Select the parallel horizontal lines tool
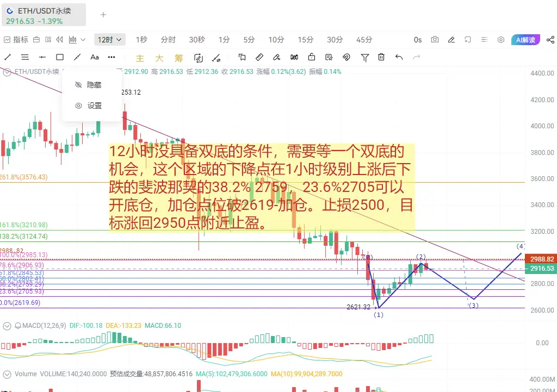Screen dimensions: 557x392 point(25,57)
